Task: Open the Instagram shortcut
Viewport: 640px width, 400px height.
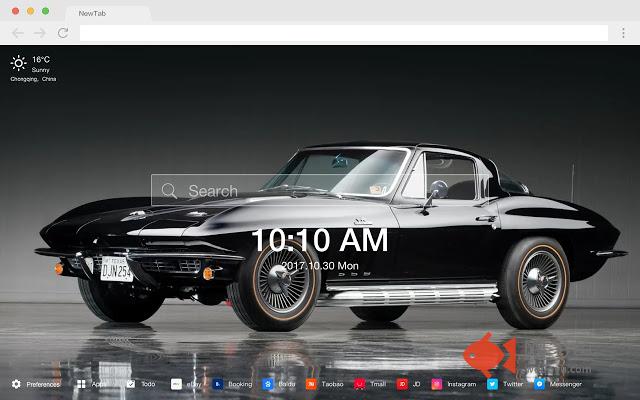Action: point(437,384)
